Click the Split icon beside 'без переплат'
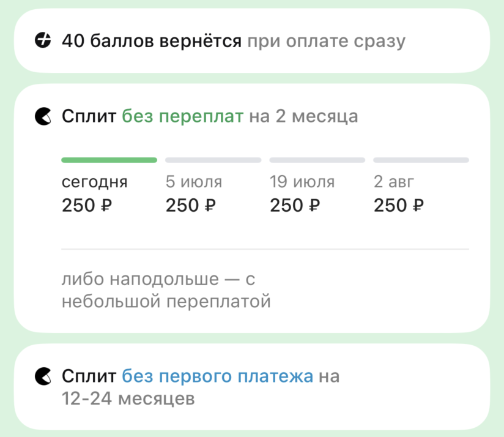Viewport: 504px width, 437px height. pos(43,116)
